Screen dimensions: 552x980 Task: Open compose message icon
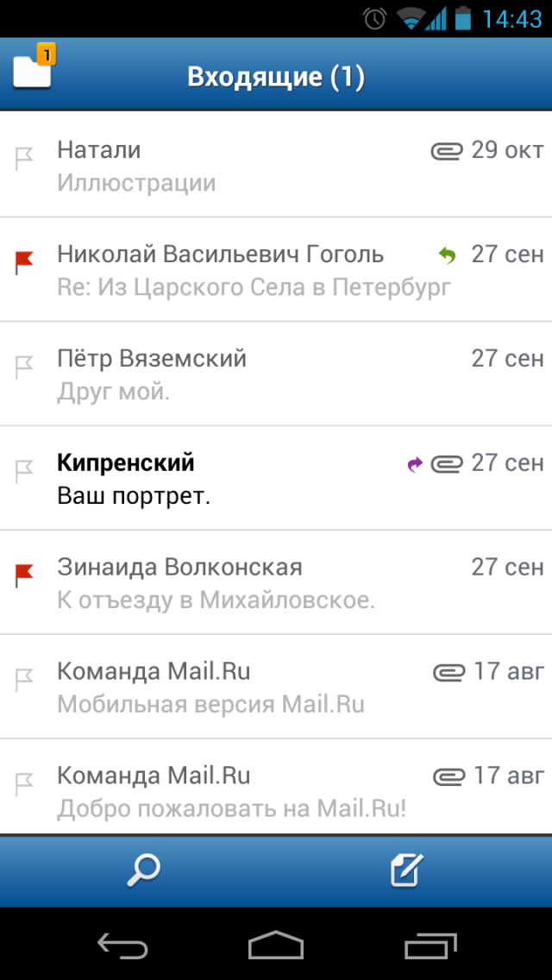pos(405,870)
